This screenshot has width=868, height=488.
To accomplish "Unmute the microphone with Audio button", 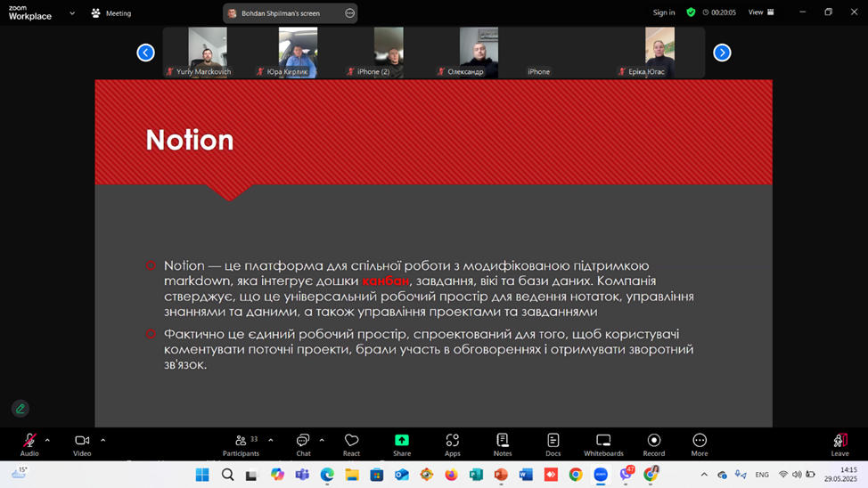I will (29, 445).
